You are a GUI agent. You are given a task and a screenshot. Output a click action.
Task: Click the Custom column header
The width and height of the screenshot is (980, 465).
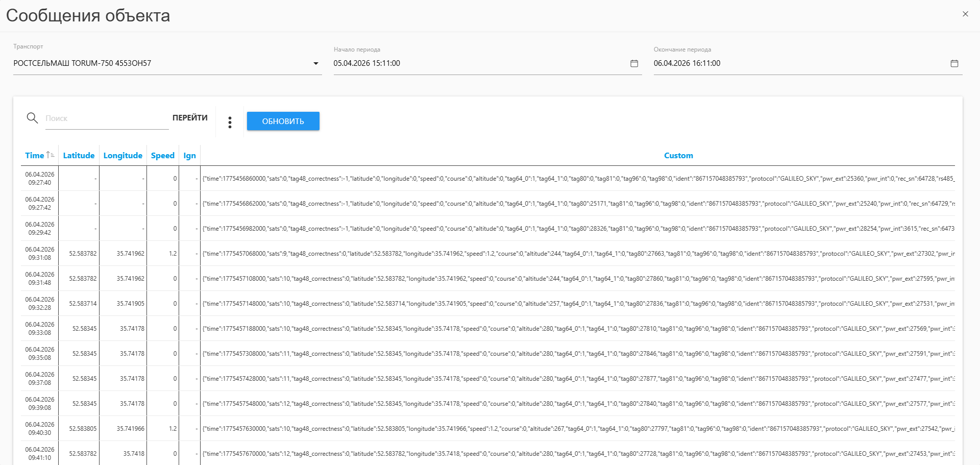click(678, 156)
